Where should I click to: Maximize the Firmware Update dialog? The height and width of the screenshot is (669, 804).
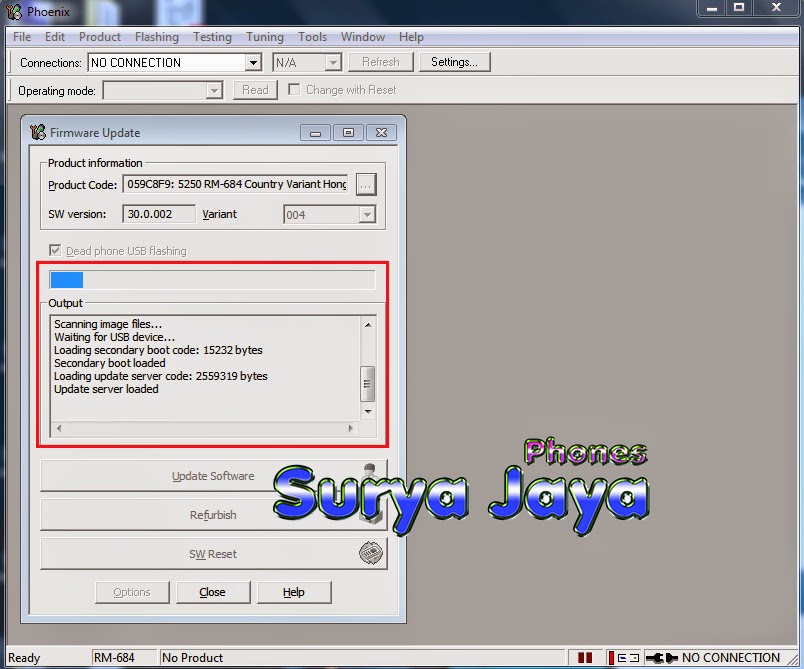click(x=348, y=133)
